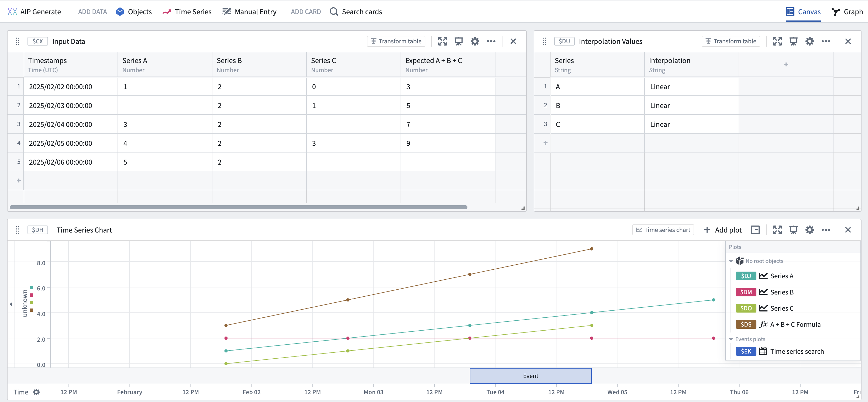Add a row to Interpolation Values table

click(x=546, y=143)
